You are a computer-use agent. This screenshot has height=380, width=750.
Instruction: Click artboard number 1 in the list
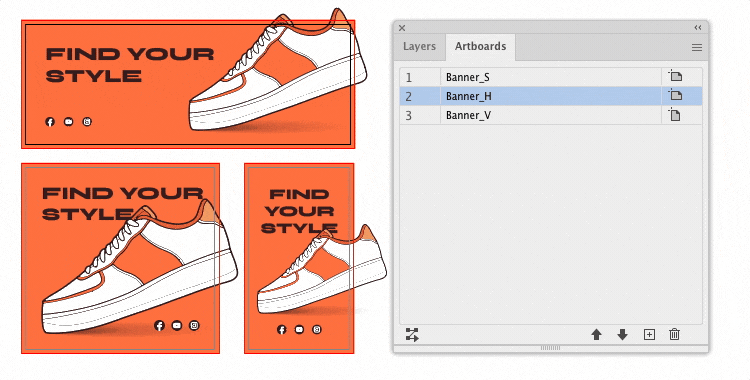(x=408, y=78)
